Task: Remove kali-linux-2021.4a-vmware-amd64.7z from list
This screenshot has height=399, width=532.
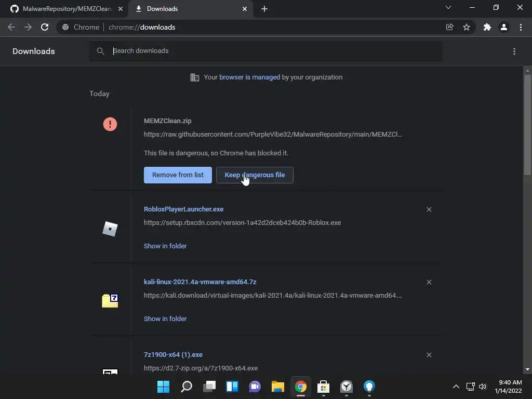Action: [429, 282]
